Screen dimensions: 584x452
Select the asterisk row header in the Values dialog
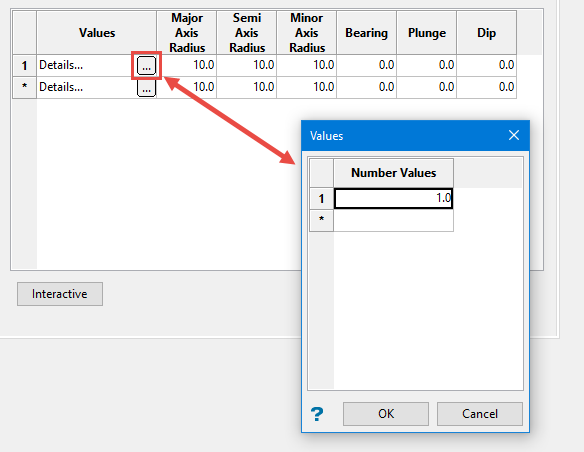(x=321, y=220)
